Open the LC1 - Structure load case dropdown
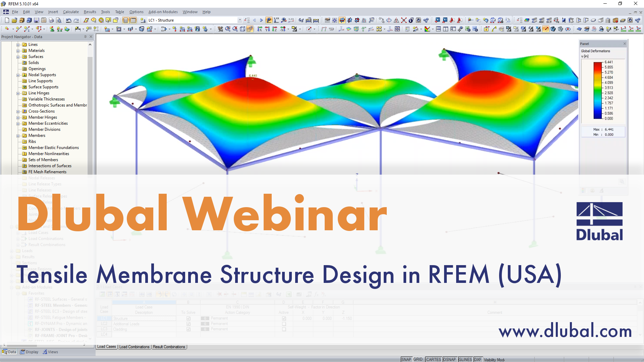 (x=239, y=20)
